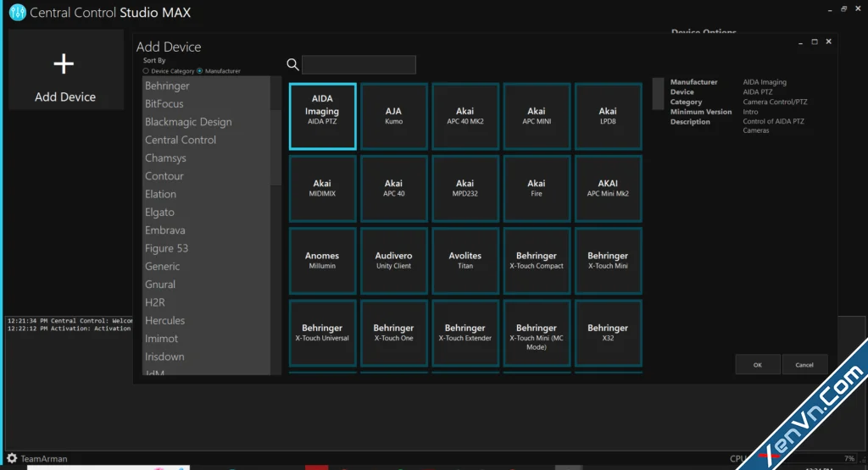Choose Blackmagic Design in manufacturer list
The width and height of the screenshot is (868, 470).
[206, 122]
